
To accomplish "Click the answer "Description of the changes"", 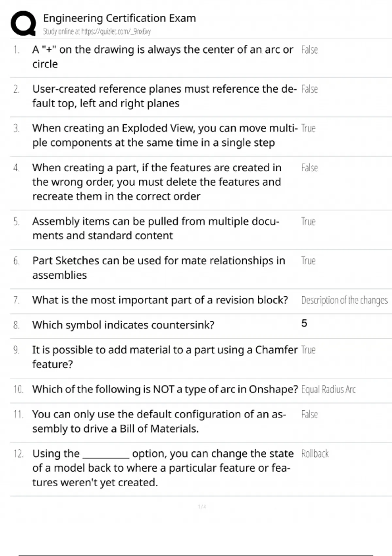I will click(x=344, y=300).
